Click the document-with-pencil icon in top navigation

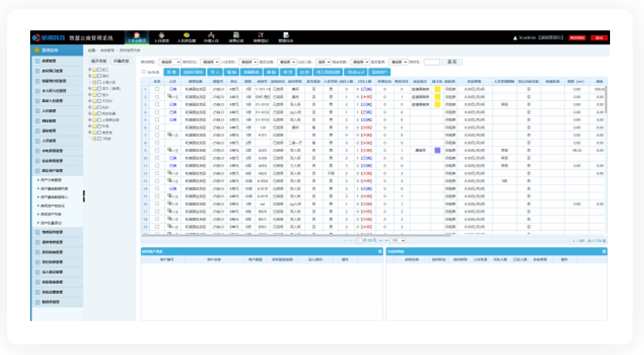pyautogui.click(x=286, y=36)
